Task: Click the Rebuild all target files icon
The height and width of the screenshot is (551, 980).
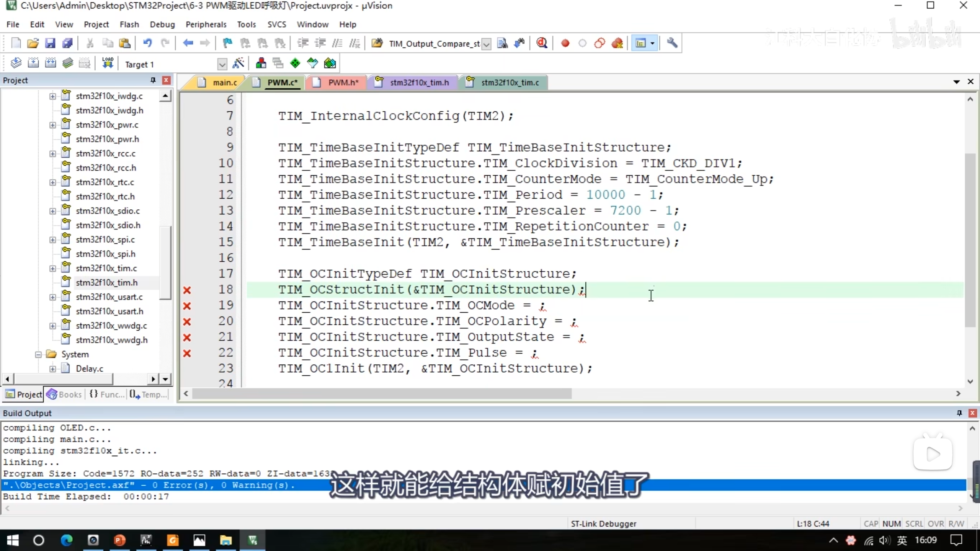Action: pyautogui.click(x=51, y=63)
